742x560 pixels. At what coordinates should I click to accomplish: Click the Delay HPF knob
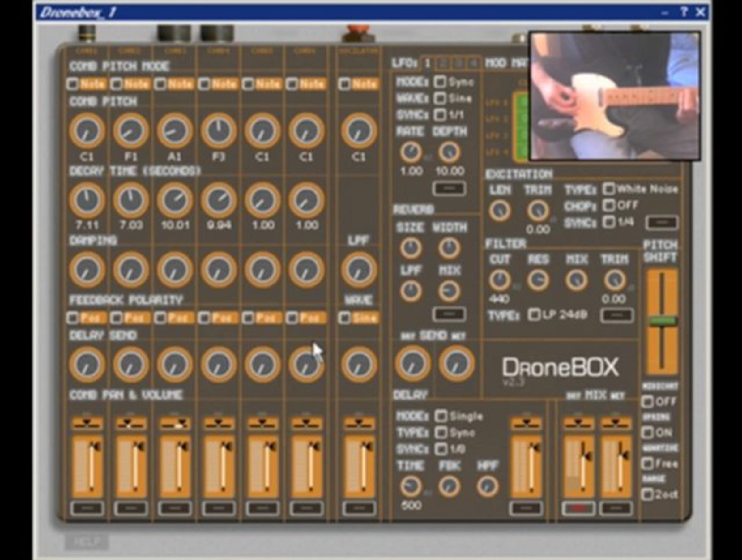pyautogui.click(x=487, y=486)
